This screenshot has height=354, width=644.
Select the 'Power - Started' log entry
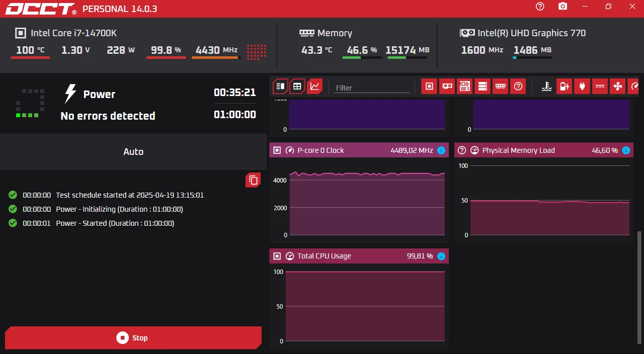(115, 223)
